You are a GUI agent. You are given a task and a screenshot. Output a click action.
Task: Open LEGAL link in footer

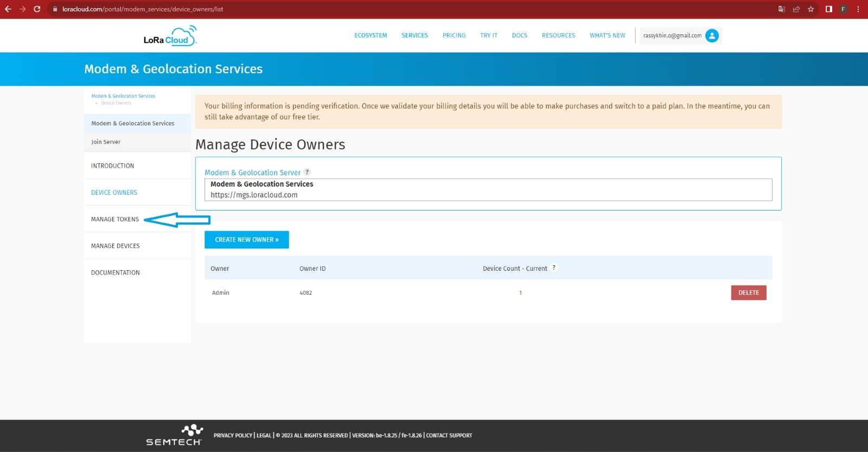pos(264,435)
